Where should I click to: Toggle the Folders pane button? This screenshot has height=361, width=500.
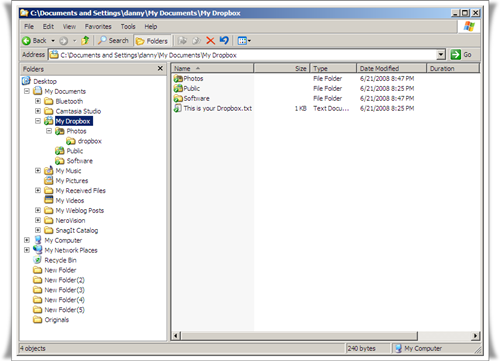152,41
